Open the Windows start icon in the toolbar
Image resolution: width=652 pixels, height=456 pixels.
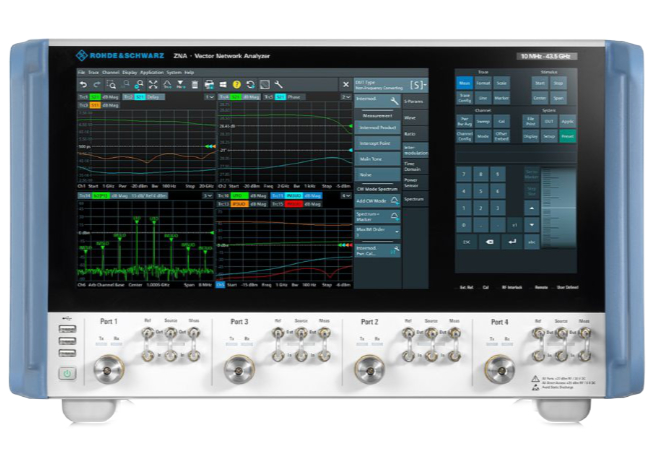tap(223, 85)
